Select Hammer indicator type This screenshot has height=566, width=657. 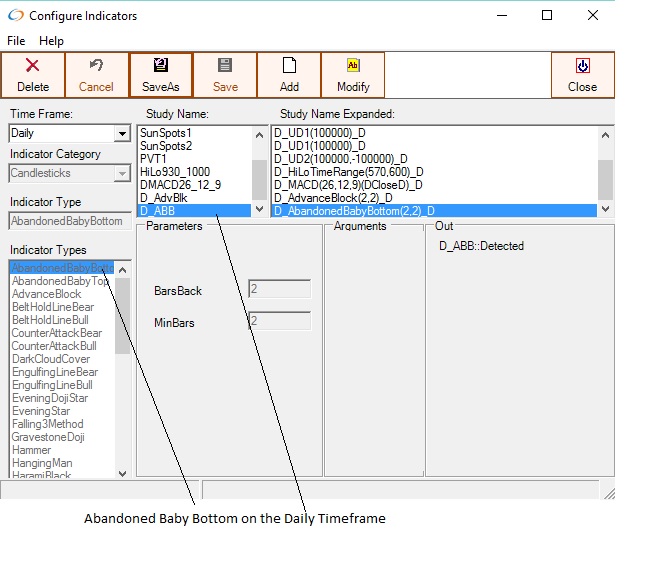point(31,450)
